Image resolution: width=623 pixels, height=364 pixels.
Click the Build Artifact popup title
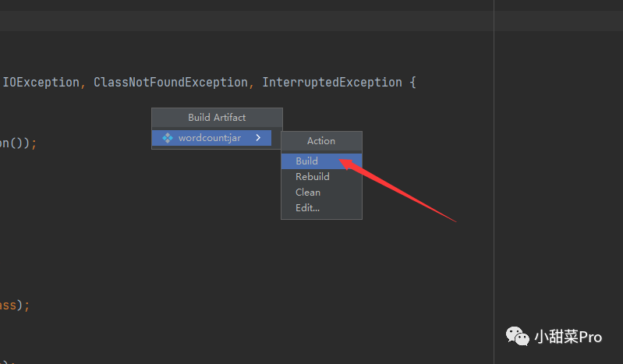pyautogui.click(x=217, y=118)
